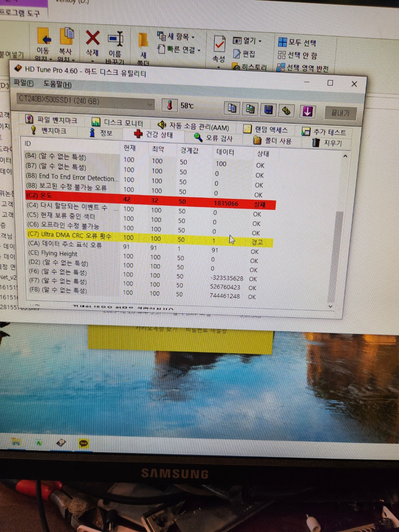Click the save floppy disk icon in HD Tune
The image size is (399, 532).
[x=268, y=110]
